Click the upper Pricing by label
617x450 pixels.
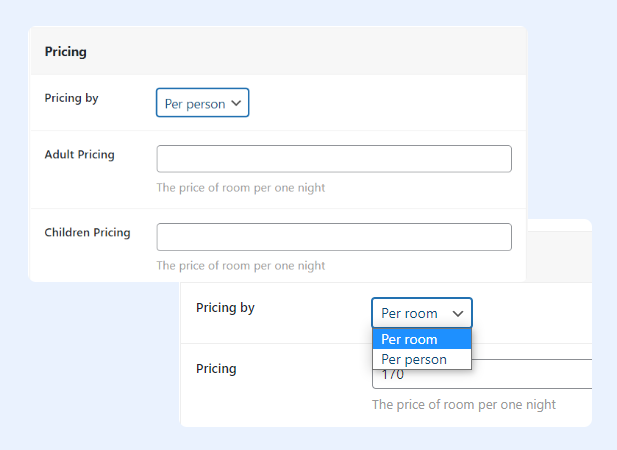click(71, 98)
